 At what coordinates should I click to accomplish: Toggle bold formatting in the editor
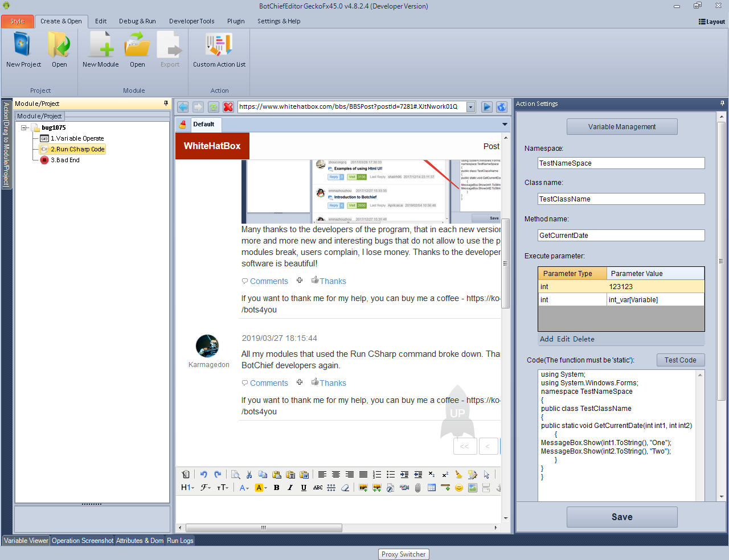277,488
